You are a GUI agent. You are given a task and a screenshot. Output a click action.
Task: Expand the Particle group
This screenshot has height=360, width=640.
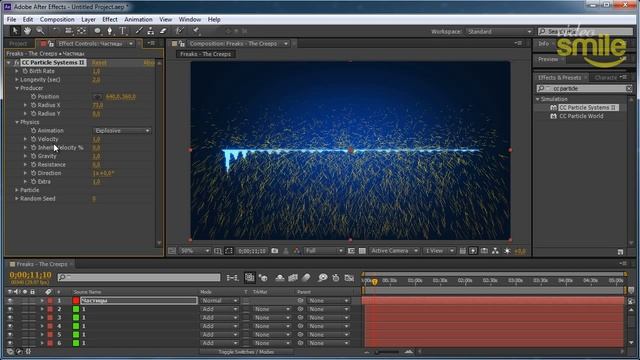click(17, 190)
